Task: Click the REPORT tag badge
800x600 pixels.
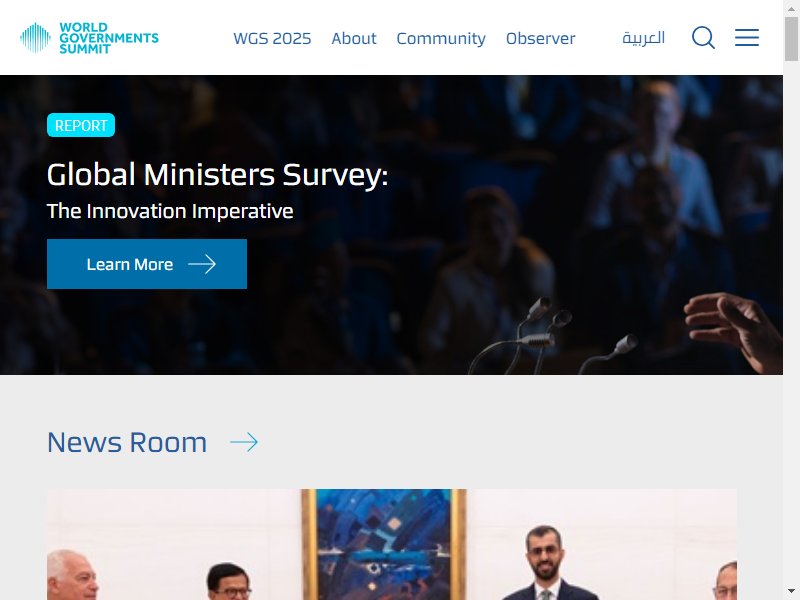Action: click(81, 125)
